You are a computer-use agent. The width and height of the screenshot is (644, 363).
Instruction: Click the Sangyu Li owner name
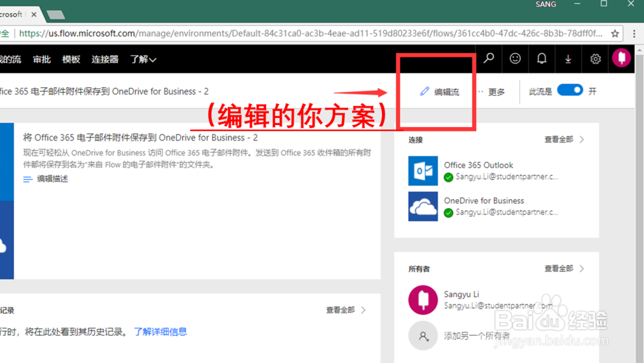(461, 295)
